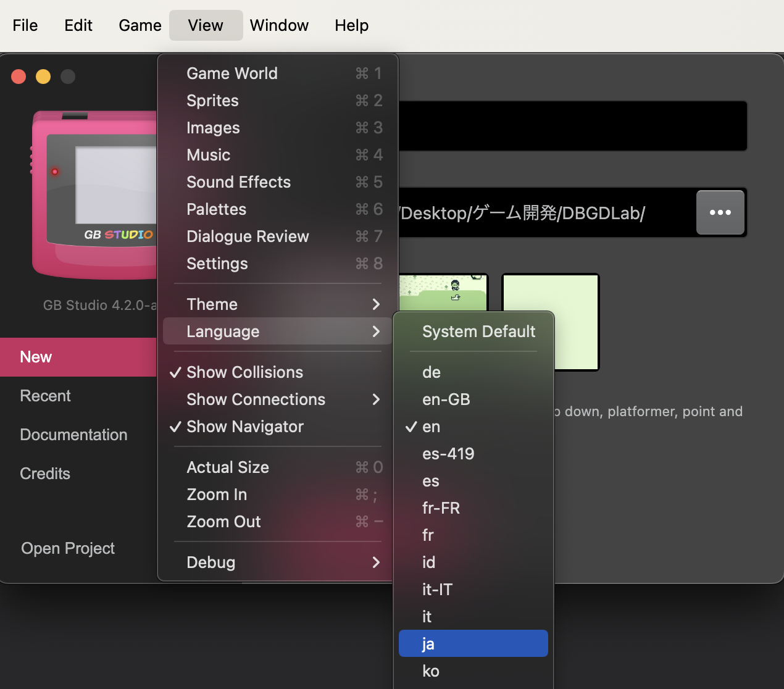Open the File menu
This screenshot has height=689, width=784.
click(x=25, y=25)
